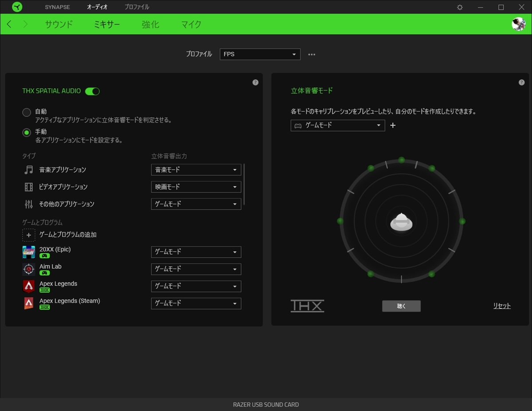This screenshot has height=411, width=532.
Task: Click the Apex Legends (Steam) icon
Action: 29,303
